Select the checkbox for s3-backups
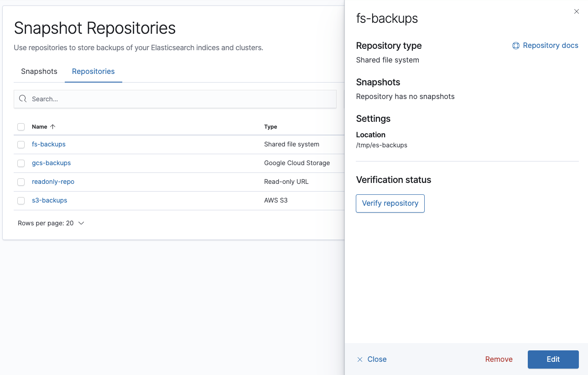588x375 pixels. (21, 200)
